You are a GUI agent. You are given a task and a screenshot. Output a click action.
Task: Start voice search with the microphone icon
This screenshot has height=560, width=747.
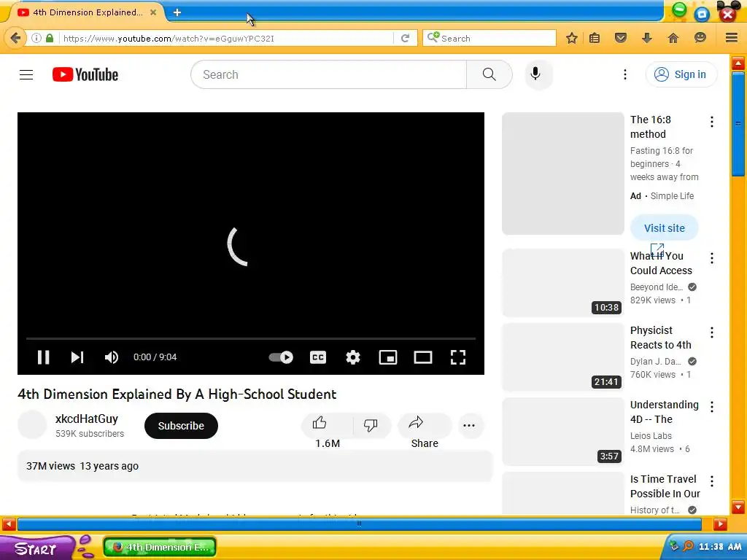coord(535,74)
